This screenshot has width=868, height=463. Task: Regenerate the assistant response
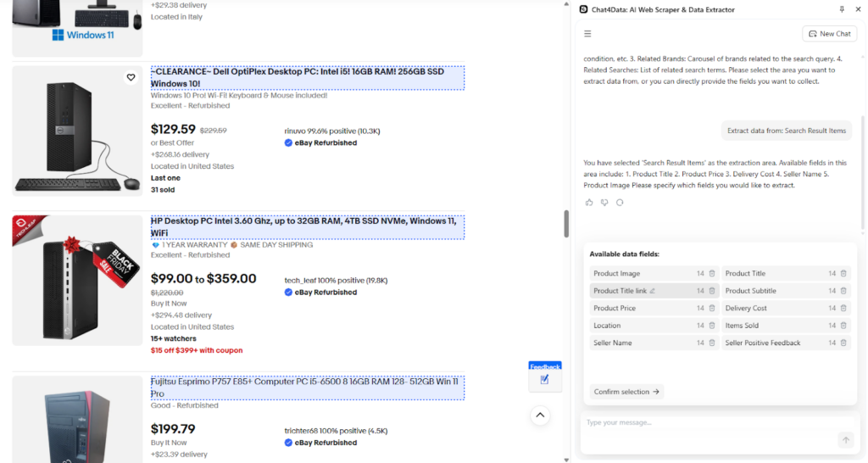[x=620, y=202]
